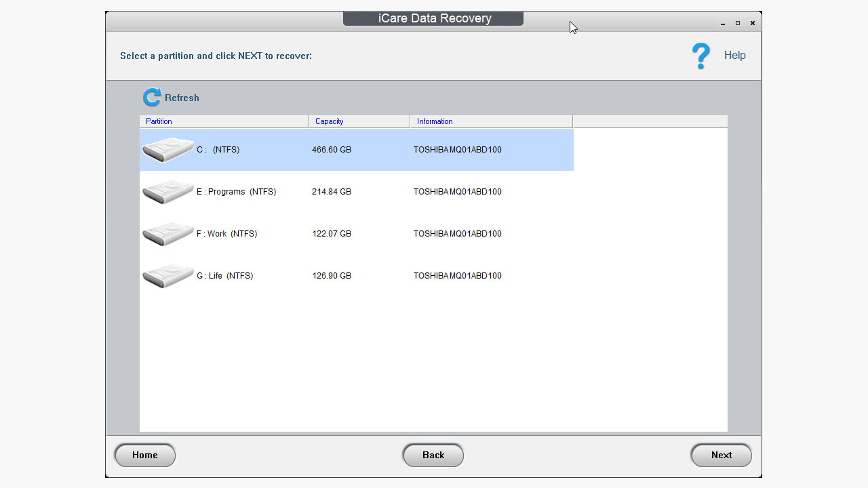Click the blue question mark Help icon
Image resolution: width=868 pixels, height=488 pixels.
(x=701, y=56)
